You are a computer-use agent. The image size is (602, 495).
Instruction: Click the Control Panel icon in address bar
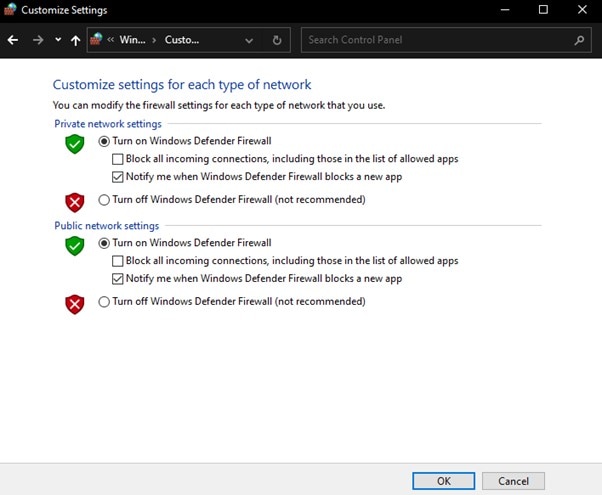[x=97, y=41]
